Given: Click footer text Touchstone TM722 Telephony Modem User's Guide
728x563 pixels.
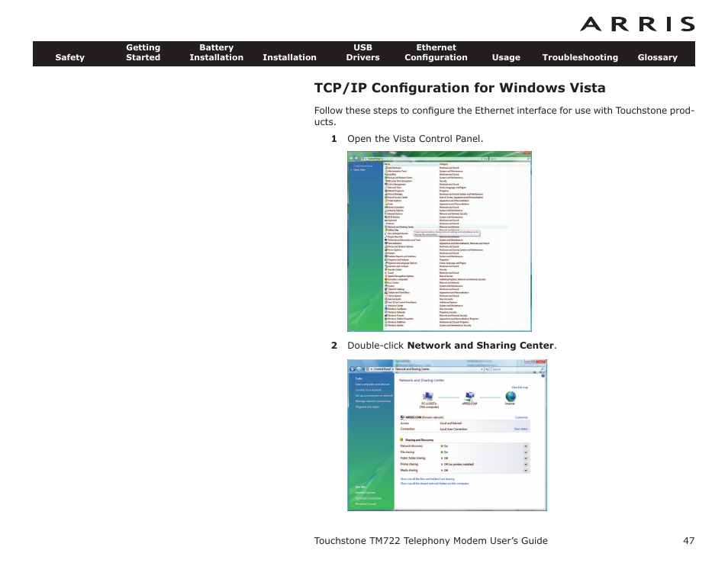Looking at the screenshot, I should [x=430, y=541].
